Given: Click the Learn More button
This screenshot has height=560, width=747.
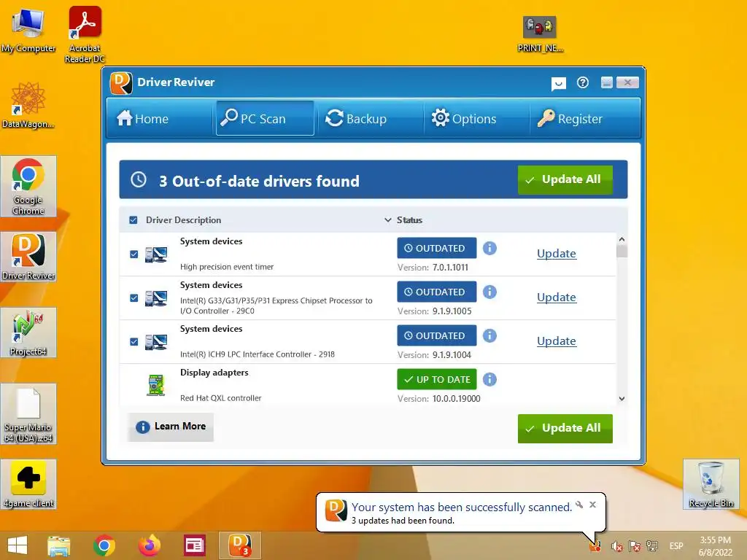Looking at the screenshot, I should tap(171, 427).
